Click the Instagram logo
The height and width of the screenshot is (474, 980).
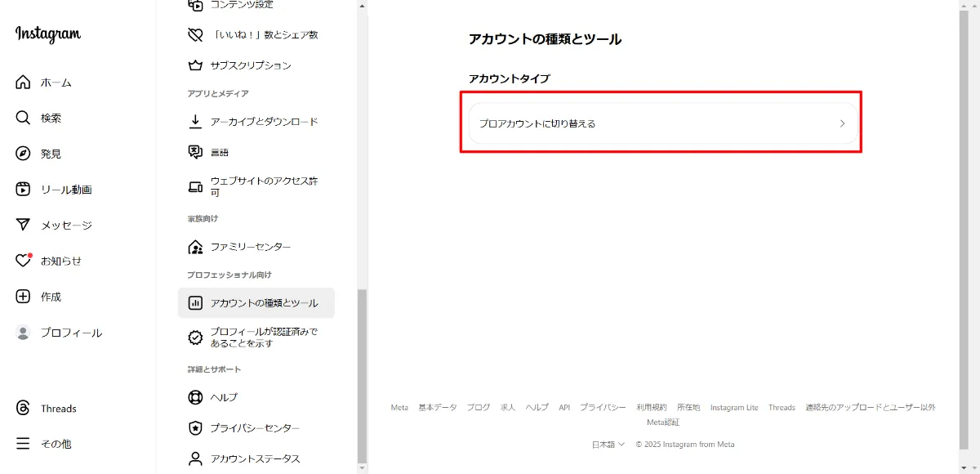click(47, 34)
